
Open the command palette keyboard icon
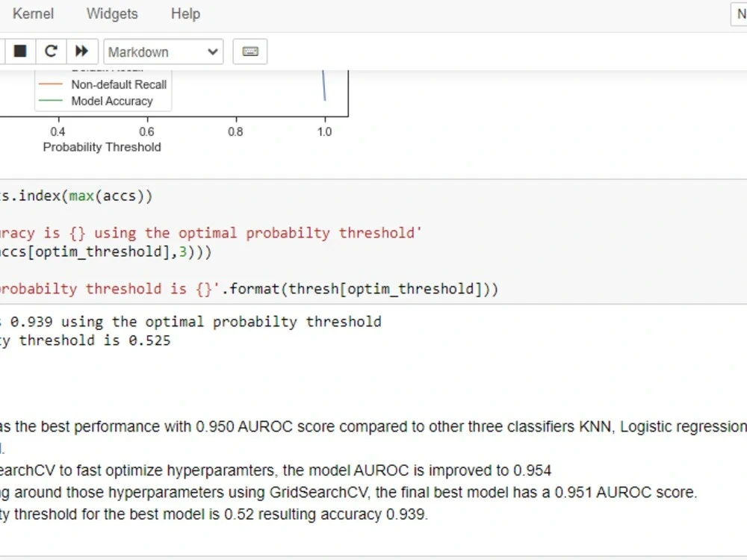[250, 52]
